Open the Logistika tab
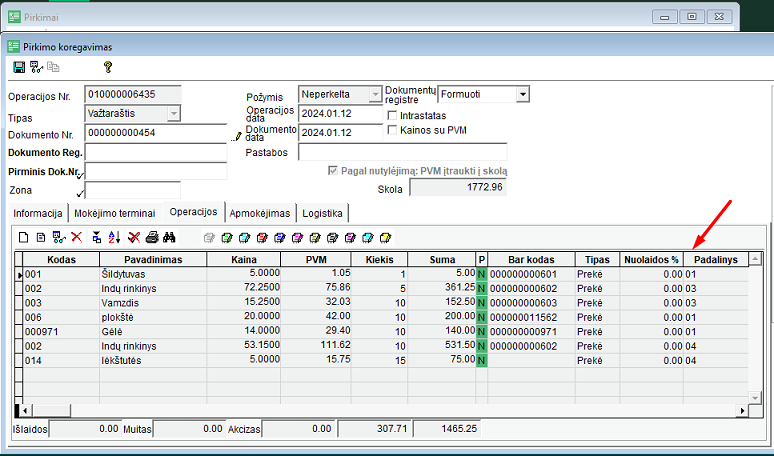 pos(322,213)
